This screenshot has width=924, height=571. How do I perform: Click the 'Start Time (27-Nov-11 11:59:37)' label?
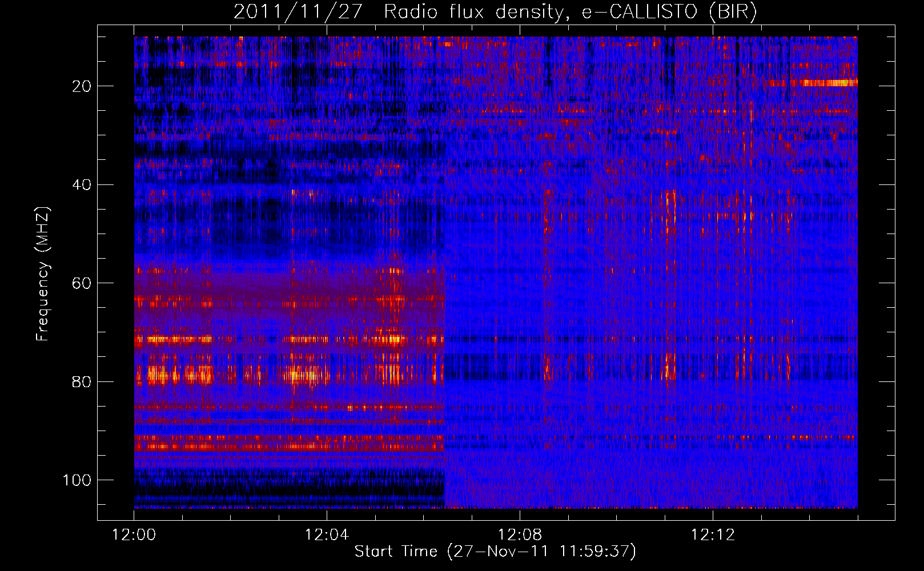pos(495,552)
